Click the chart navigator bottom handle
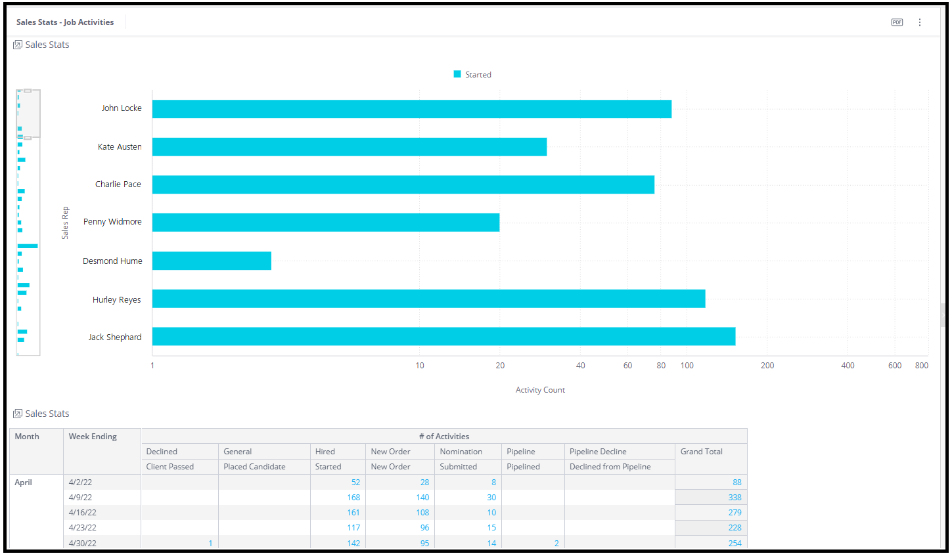 tap(28, 138)
